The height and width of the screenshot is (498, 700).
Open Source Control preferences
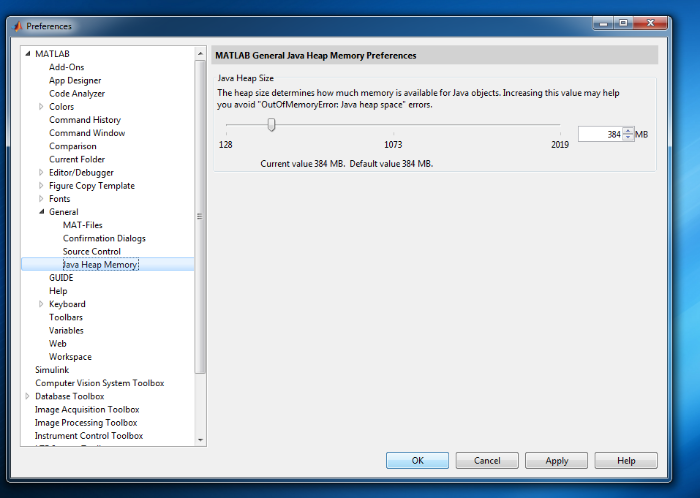point(92,251)
